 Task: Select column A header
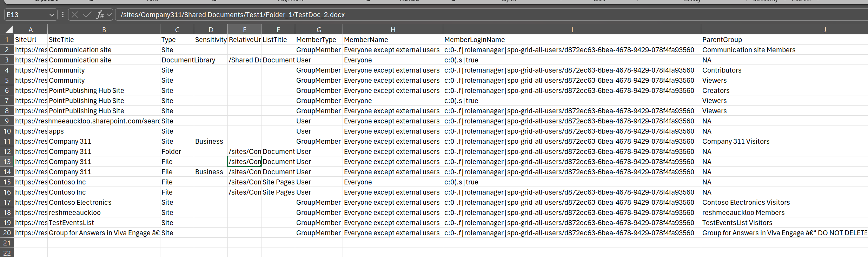pyautogui.click(x=31, y=30)
